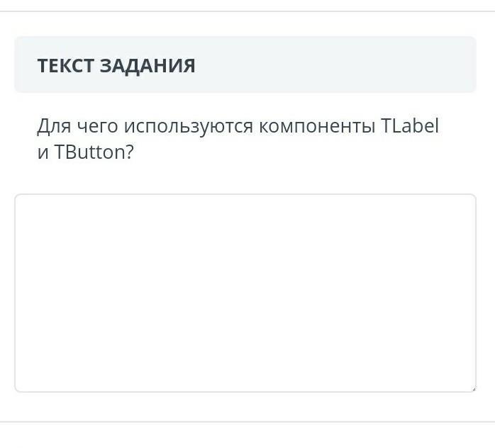Select the word TLabel in the question
The width and height of the screenshot is (495, 448).
click(410, 125)
